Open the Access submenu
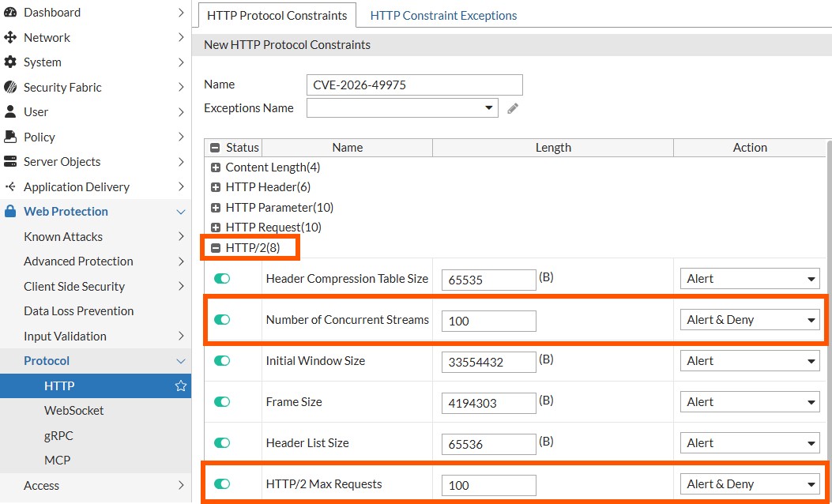Screen dimensions: 832x504 tap(96, 485)
